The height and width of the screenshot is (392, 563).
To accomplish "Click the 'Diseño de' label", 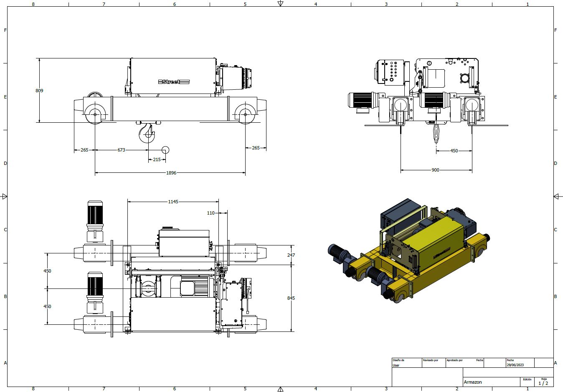I will click(398, 360).
